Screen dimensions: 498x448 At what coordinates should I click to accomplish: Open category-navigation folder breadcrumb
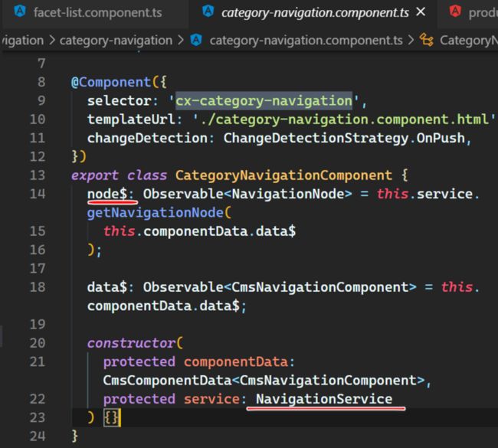(x=116, y=41)
